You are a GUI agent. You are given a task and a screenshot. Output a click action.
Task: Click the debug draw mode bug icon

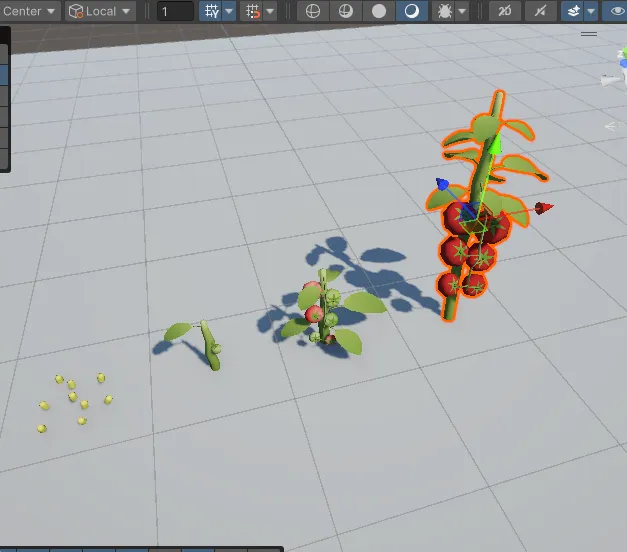[445, 11]
